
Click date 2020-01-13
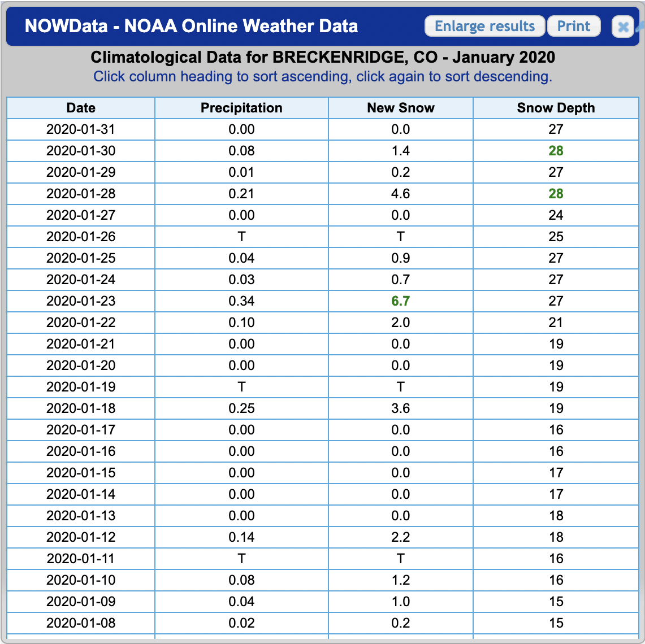(x=81, y=516)
